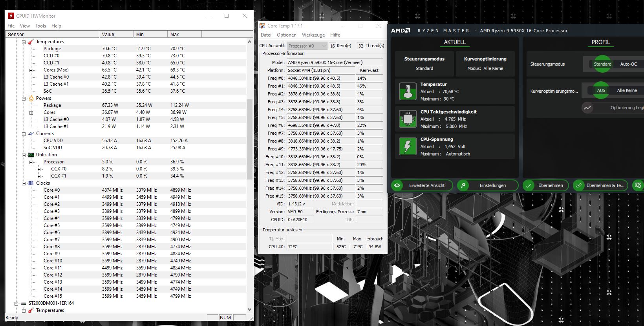This screenshot has height=326, width=644.
Task: Click HWMonitor vertical scrollbar thumb
Action: click(x=249, y=139)
